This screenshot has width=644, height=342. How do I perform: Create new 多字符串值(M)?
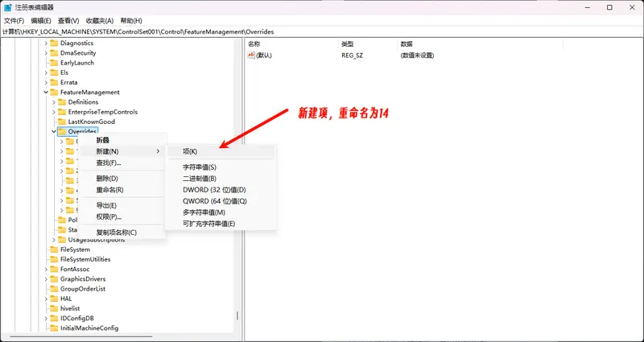221,212
